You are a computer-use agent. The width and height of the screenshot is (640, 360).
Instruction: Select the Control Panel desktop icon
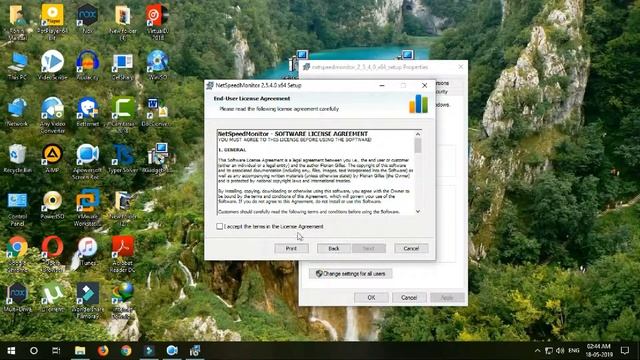(x=17, y=208)
